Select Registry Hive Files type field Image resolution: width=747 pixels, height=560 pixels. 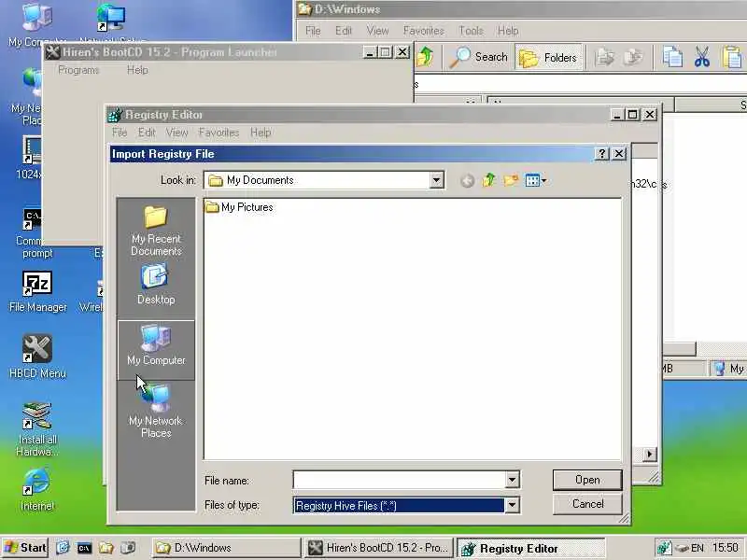coord(400,505)
